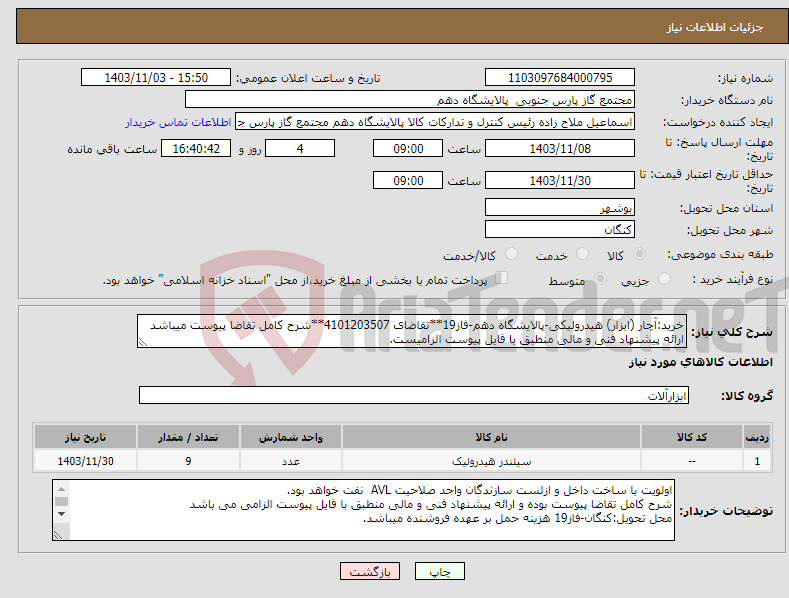The image size is (789, 598).
Task: Click the توضیحات خریدار label
Action: click(x=726, y=511)
